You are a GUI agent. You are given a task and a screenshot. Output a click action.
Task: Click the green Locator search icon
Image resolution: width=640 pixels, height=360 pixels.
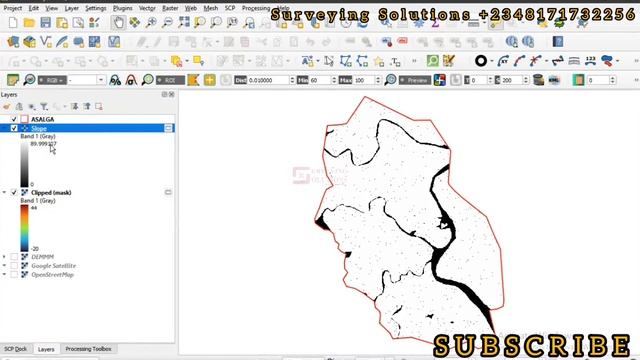coord(432,61)
